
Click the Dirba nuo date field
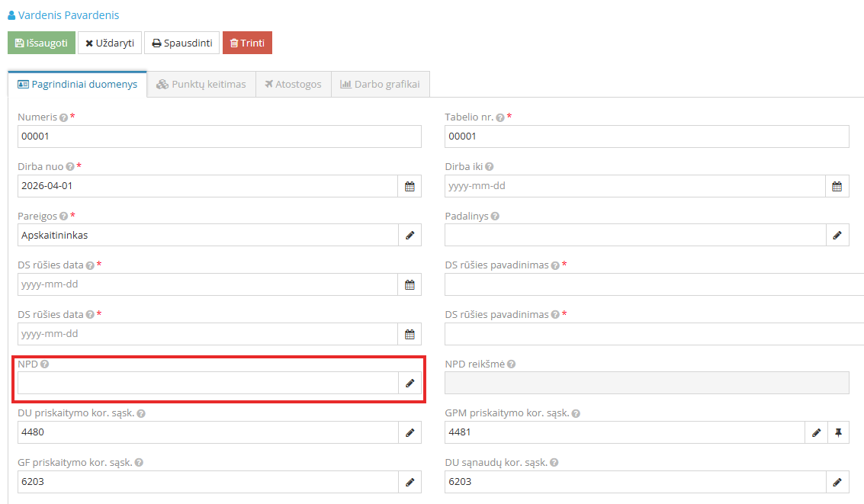207,186
